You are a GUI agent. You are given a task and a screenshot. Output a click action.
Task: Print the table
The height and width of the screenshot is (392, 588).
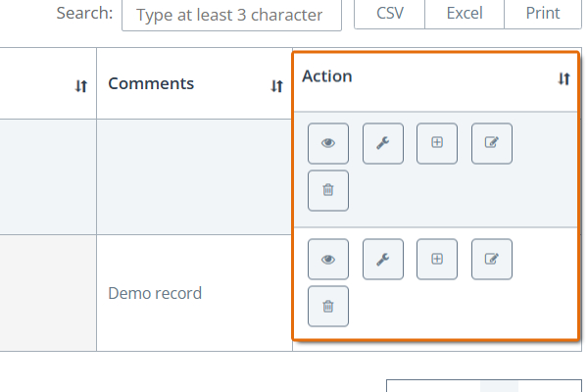[x=543, y=14]
